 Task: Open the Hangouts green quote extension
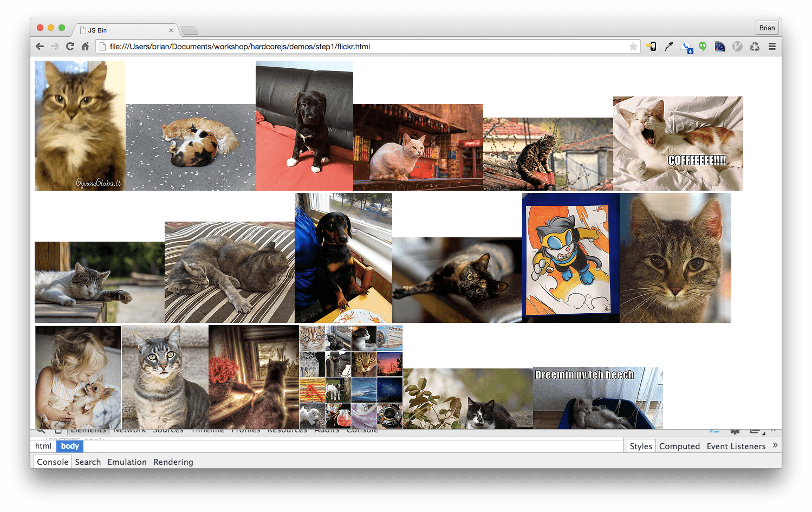[x=703, y=47]
